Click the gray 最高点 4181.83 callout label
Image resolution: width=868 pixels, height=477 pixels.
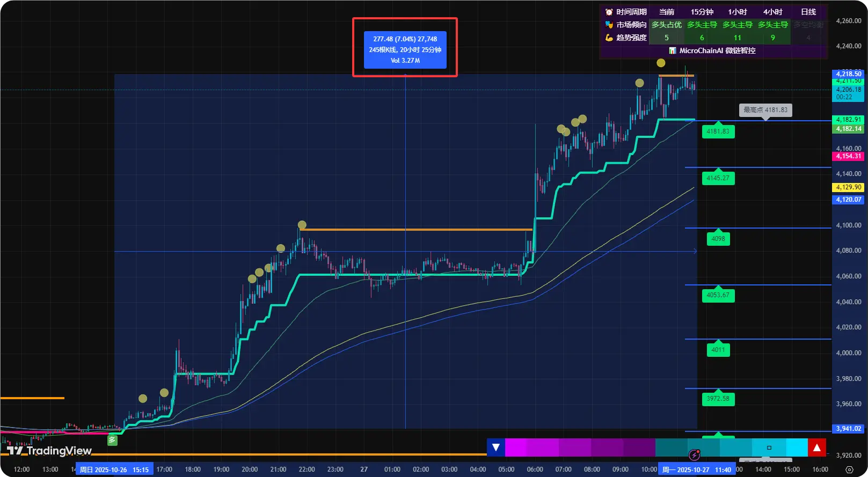click(x=765, y=110)
